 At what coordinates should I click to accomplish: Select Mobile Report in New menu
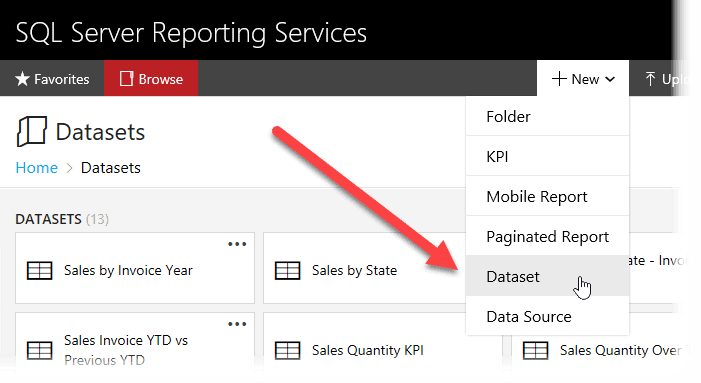pos(547,196)
